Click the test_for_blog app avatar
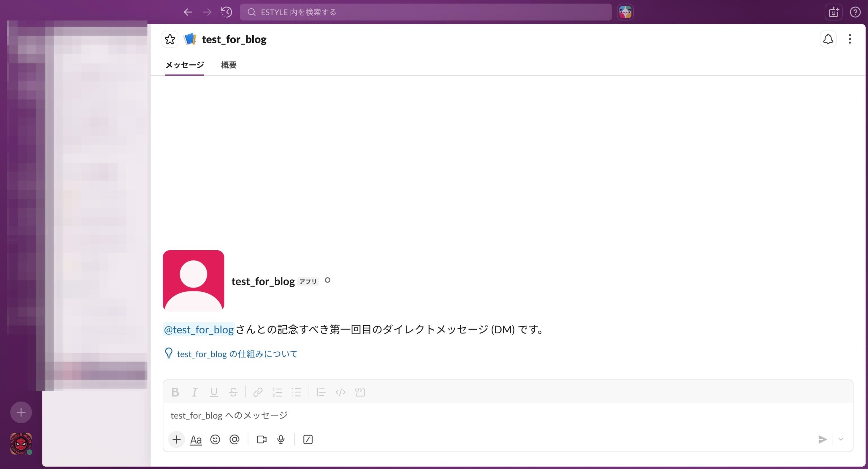The height and width of the screenshot is (469, 868). tap(193, 281)
